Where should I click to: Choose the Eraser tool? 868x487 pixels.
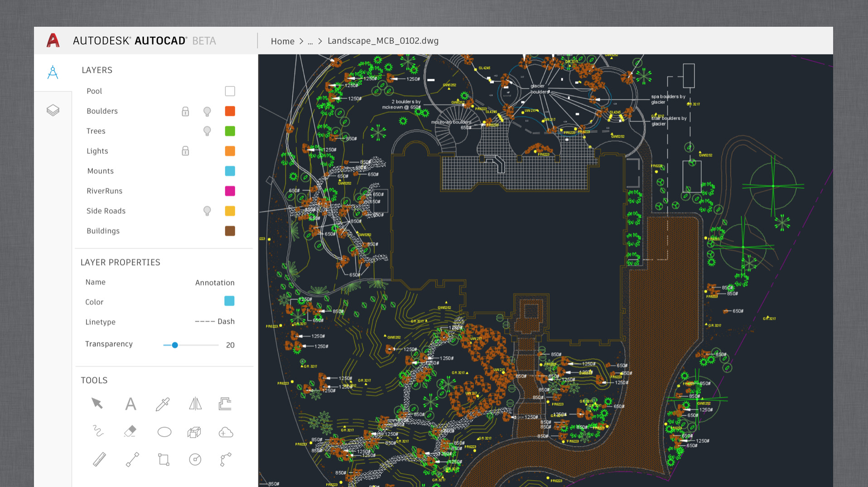pyautogui.click(x=130, y=431)
